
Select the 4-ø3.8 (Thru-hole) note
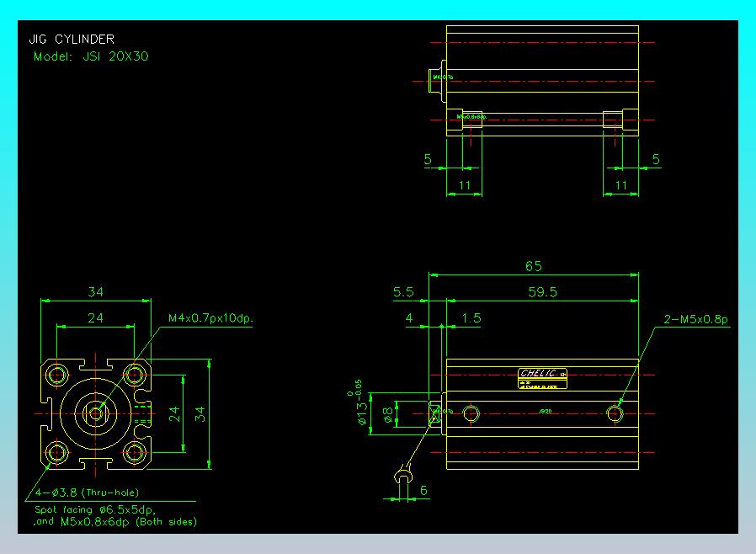[x=87, y=492]
